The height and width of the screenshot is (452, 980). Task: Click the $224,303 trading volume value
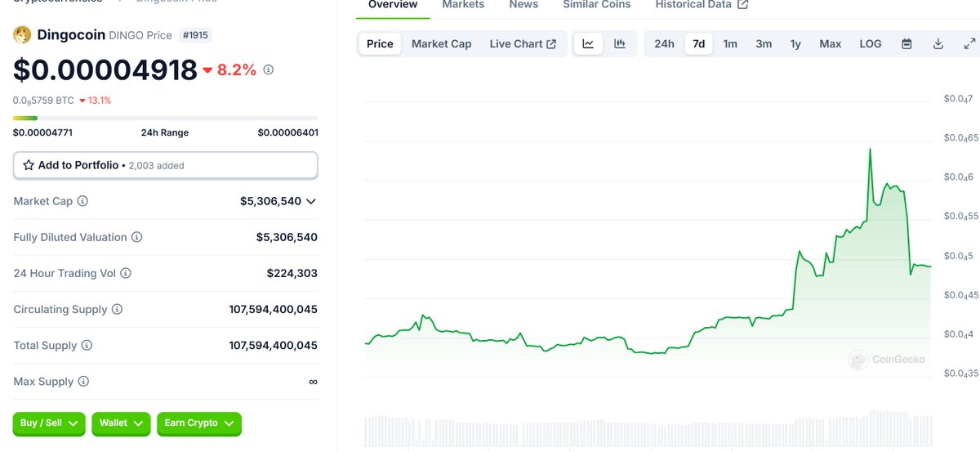point(292,273)
